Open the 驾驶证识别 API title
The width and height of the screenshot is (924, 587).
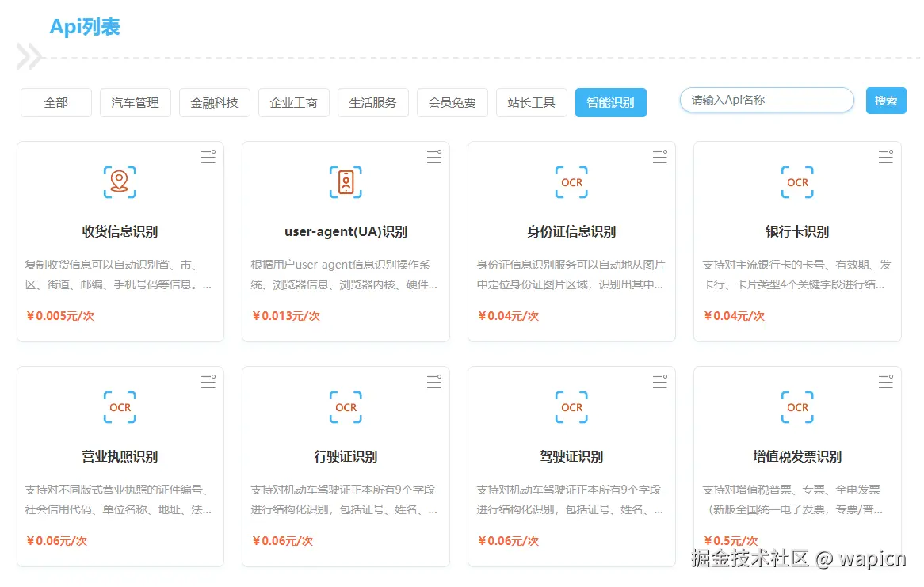pyautogui.click(x=571, y=457)
